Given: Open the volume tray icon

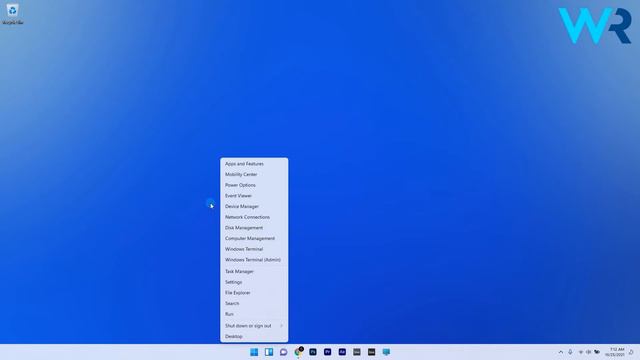Looking at the screenshot, I should pos(588,352).
